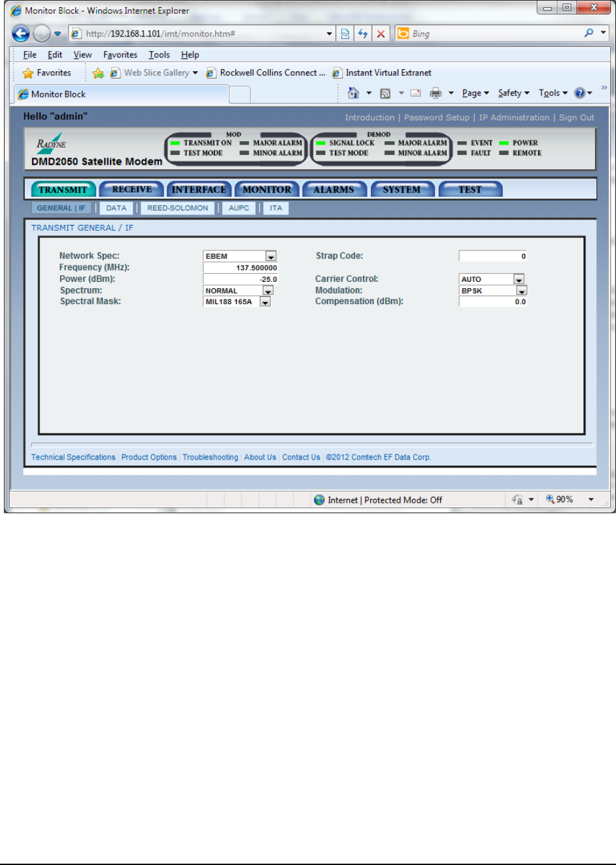Click the Home icon in command bar
This screenshot has width=616, height=865.
click(353, 93)
